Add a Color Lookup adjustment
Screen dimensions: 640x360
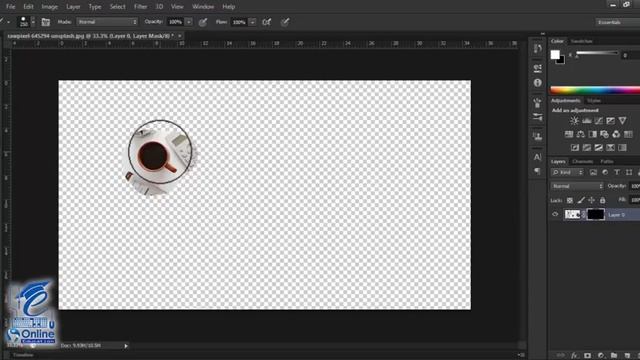[x=628, y=134]
